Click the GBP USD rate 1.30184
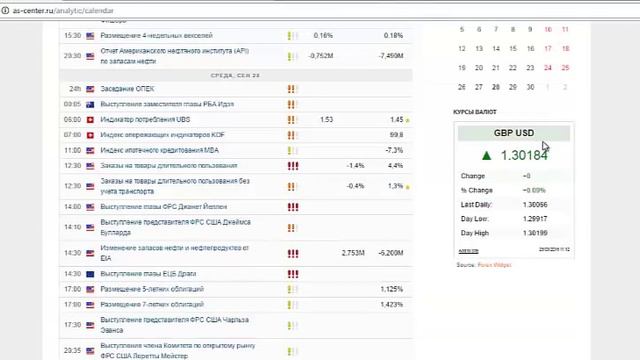The height and width of the screenshot is (360, 640). pyautogui.click(x=524, y=156)
